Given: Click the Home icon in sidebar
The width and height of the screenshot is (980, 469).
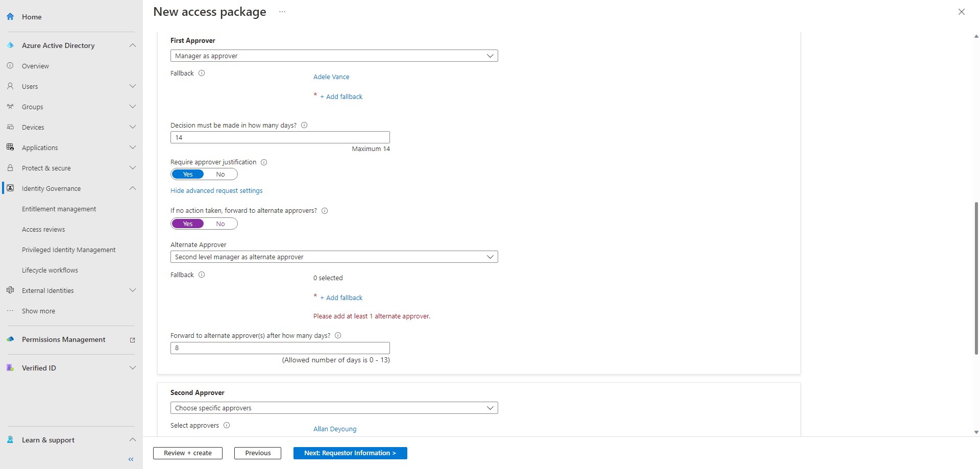Looking at the screenshot, I should [x=10, y=16].
